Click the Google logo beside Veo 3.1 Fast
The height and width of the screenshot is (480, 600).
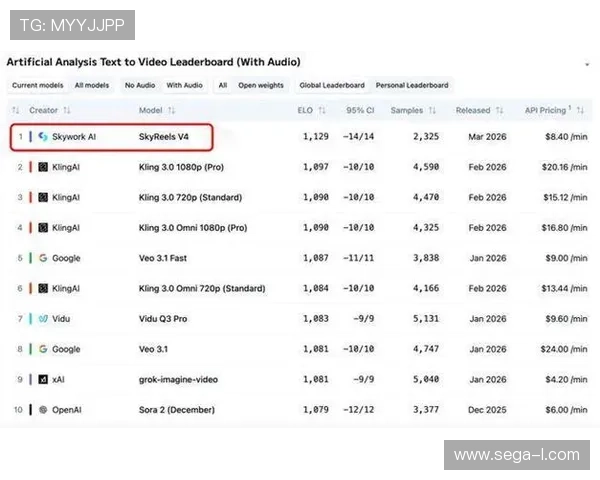point(43,258)
